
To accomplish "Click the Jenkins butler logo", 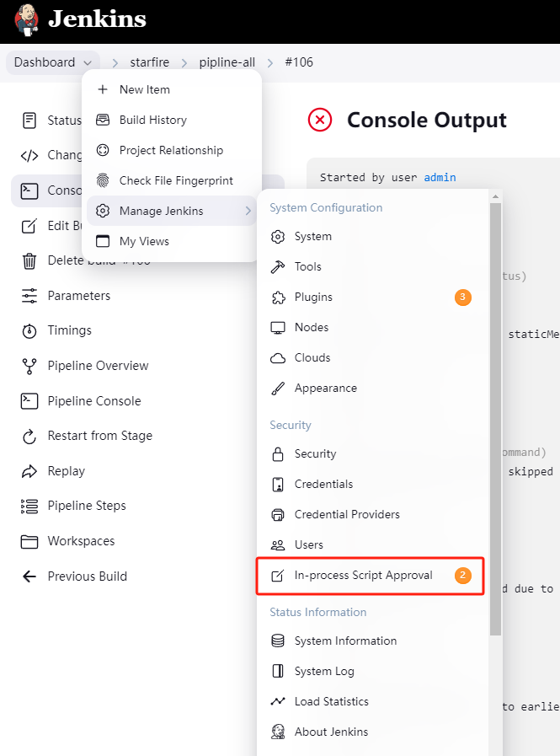I will tap(26, 19).
